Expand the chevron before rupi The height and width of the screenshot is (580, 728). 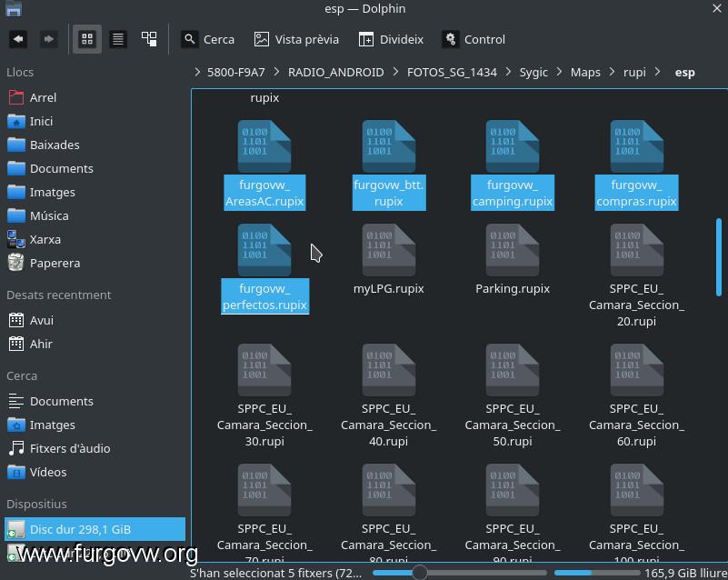612,72
